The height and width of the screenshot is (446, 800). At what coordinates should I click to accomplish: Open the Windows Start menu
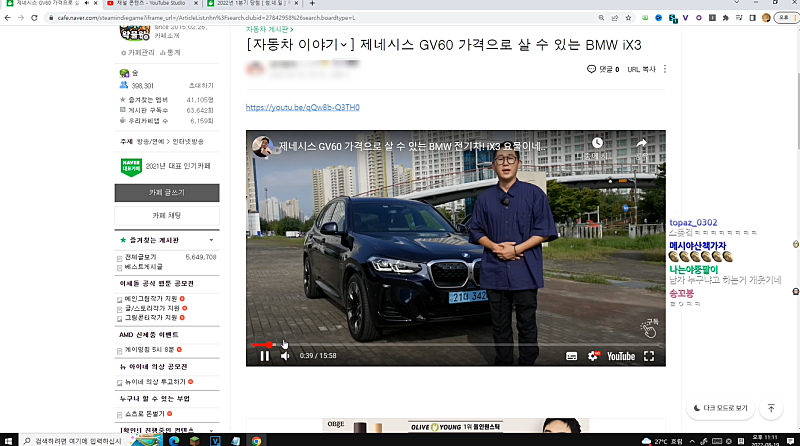pyautogui.click(x=8, y=441)
